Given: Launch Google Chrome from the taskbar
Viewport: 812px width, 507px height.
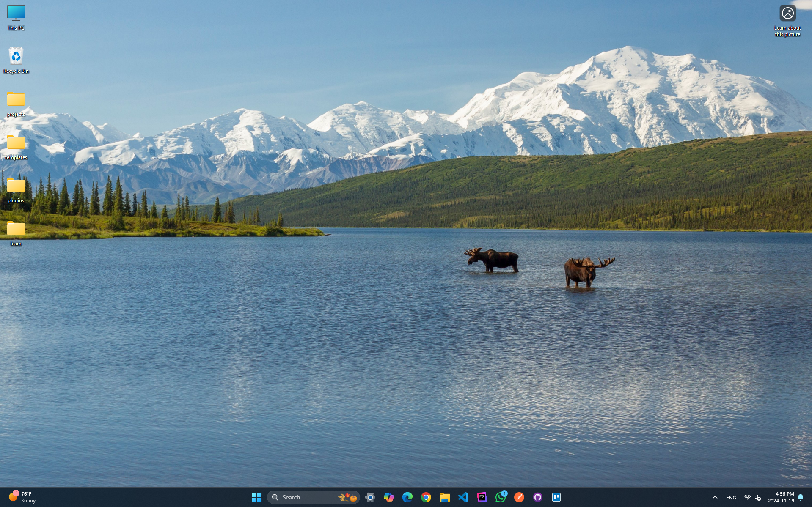Looking at the screenshot, I should 426,497.
